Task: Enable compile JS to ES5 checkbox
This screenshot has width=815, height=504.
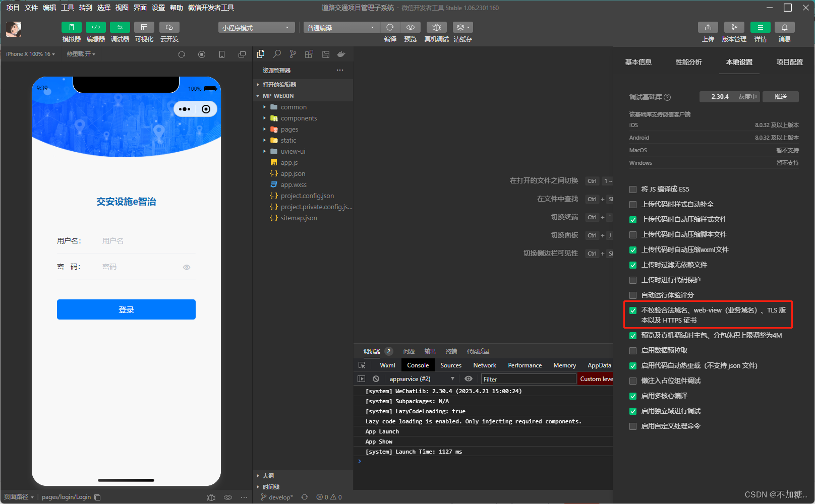Action: point(633,190)
